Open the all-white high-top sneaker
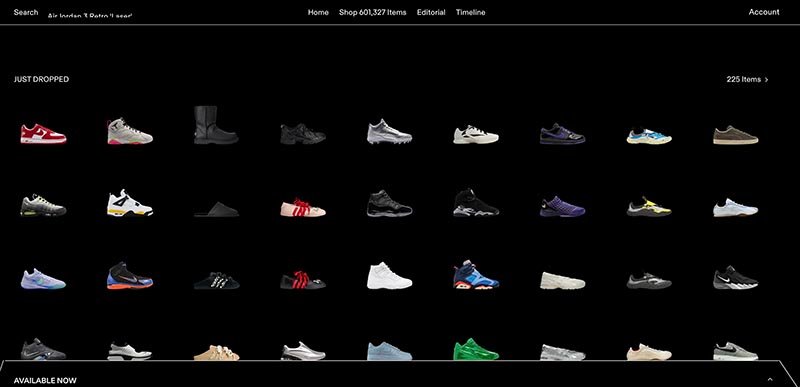This screenshot has width=800, height=387. [x=389, y=276]
